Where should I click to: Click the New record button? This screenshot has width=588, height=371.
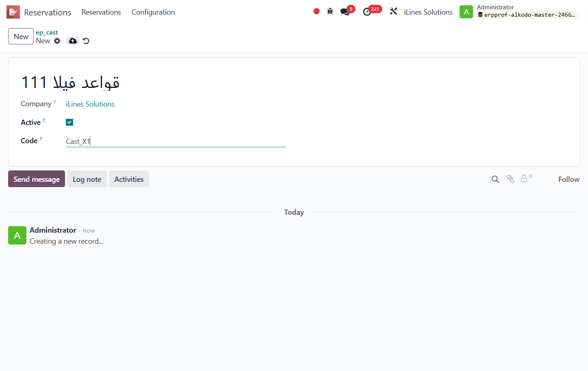coord(21,36)
